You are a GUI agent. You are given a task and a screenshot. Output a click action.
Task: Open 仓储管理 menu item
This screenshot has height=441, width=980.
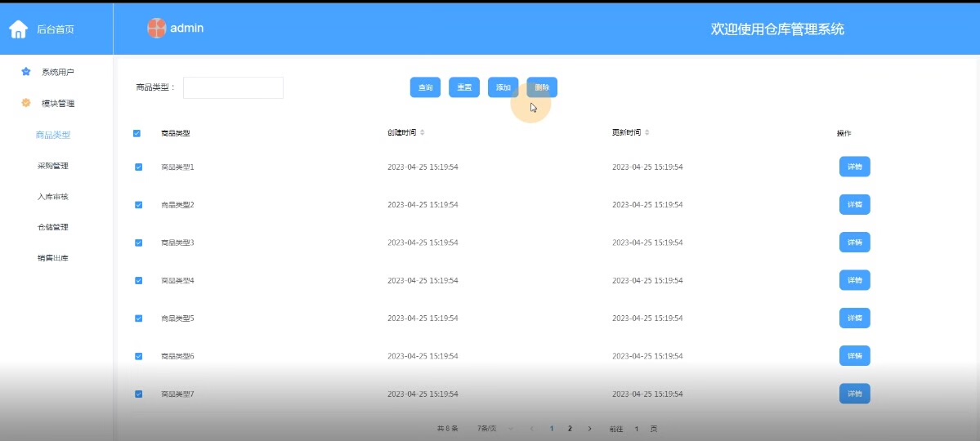pyautogui.click(x=53, y=227)
